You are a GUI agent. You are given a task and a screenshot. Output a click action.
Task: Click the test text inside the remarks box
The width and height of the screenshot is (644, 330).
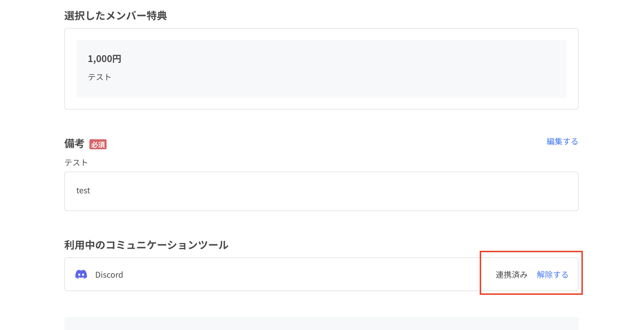(x=83, y=191)
